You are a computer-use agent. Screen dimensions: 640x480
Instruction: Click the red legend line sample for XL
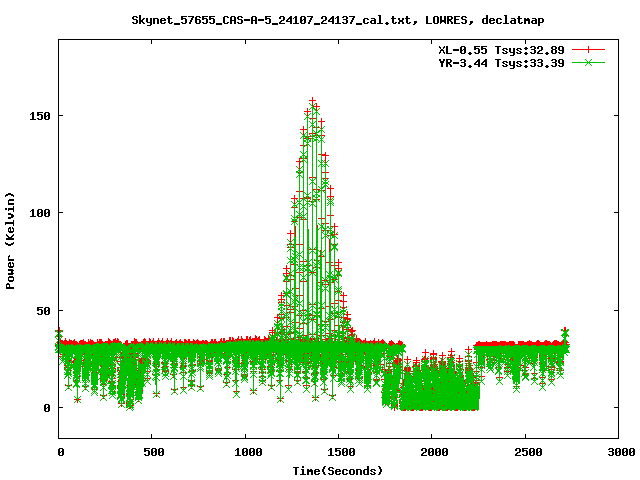pyautogui.click(x=588, y=50)
